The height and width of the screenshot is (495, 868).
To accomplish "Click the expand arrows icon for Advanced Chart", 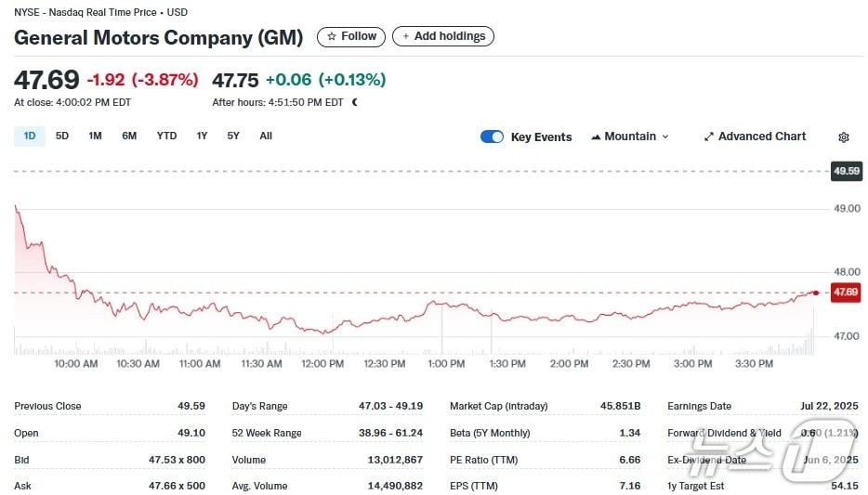I will pos(709,137).
